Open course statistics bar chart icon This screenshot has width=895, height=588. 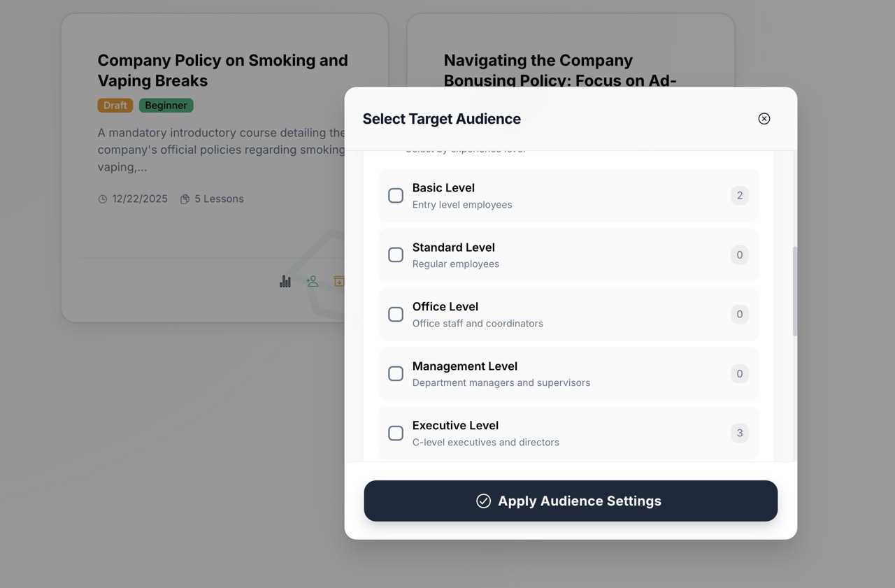click(285, 281)
